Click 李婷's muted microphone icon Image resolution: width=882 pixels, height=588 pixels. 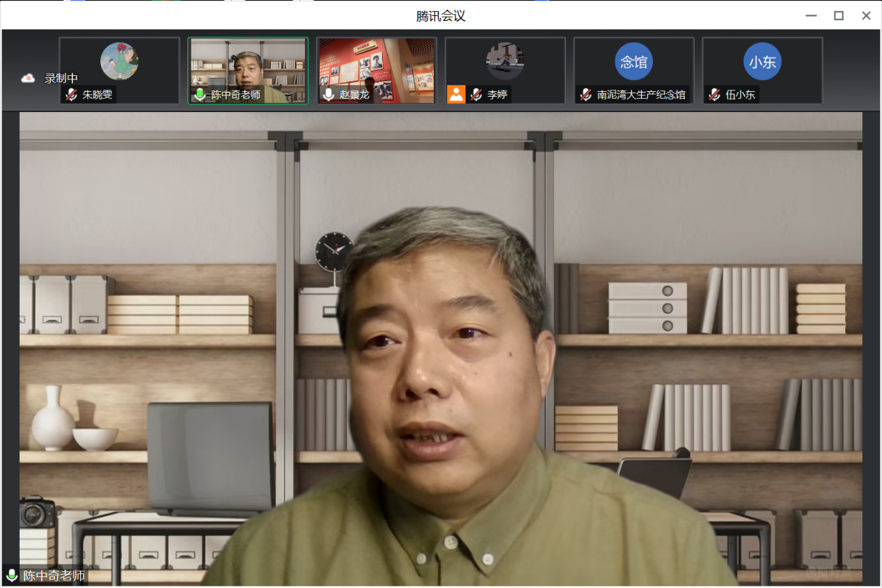click(x=476, y=95)
